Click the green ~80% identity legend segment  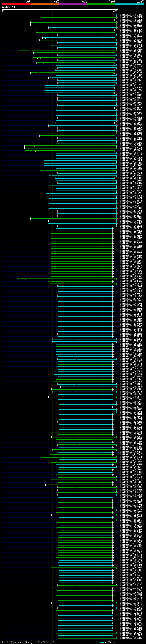(101, 4)
